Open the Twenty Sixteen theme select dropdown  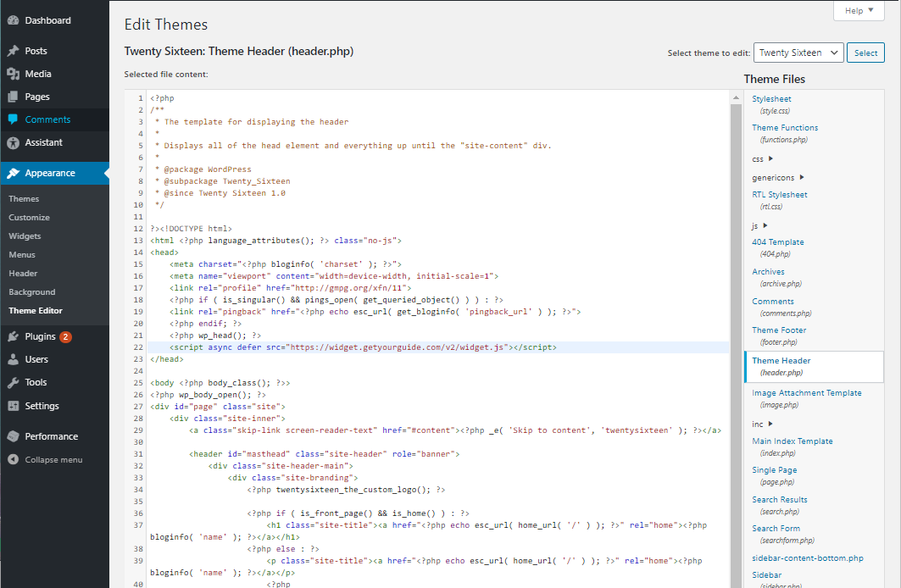coord(798,53)
